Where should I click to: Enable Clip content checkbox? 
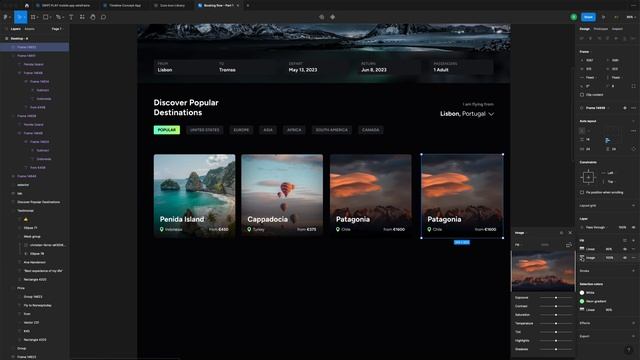(582, 95)
